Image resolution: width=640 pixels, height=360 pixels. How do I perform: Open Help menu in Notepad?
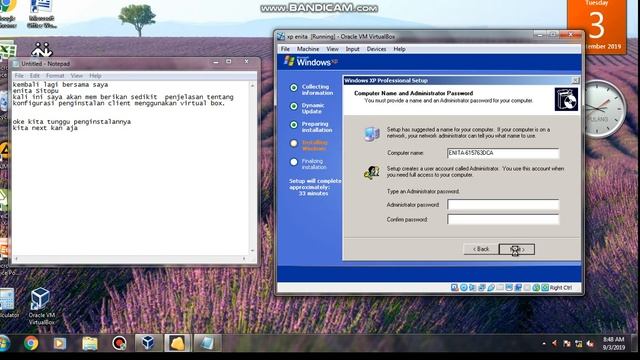click(x=95, y=76)
